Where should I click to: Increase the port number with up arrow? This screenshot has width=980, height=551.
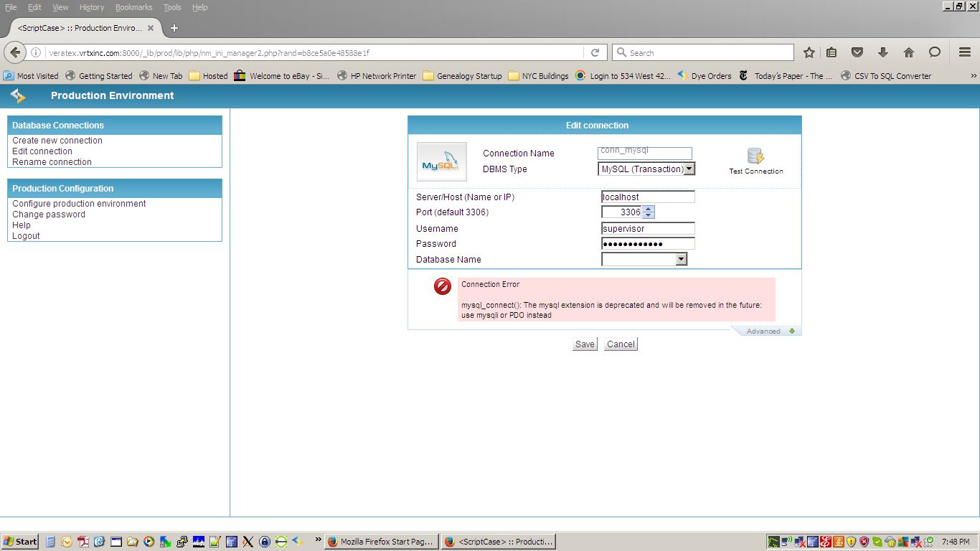tap(649, 209)
